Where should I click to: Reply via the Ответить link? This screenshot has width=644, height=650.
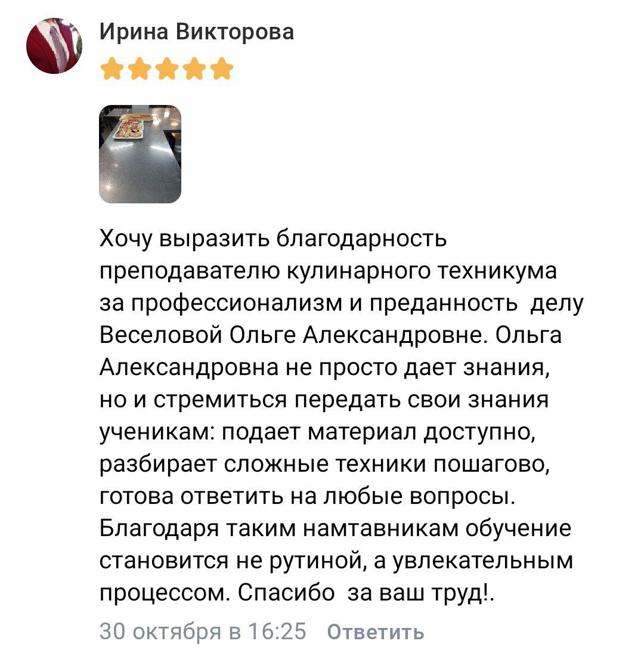coord(376,632)
